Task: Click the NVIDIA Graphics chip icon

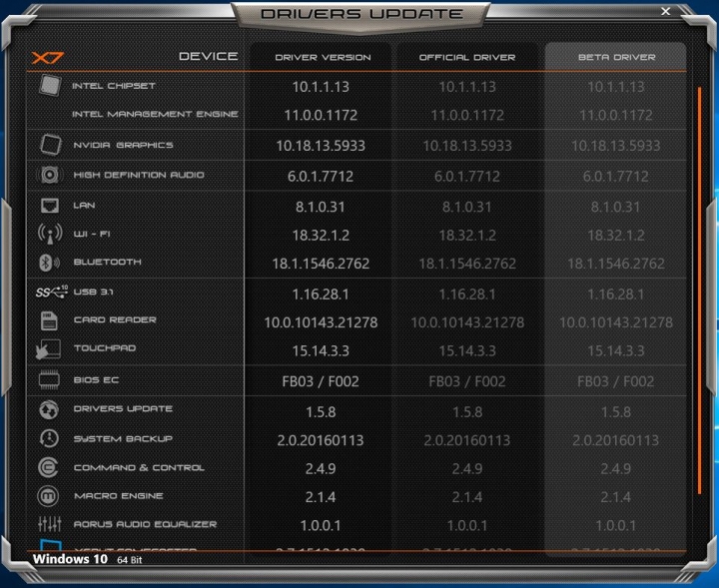Action: (x=50, y=145)
